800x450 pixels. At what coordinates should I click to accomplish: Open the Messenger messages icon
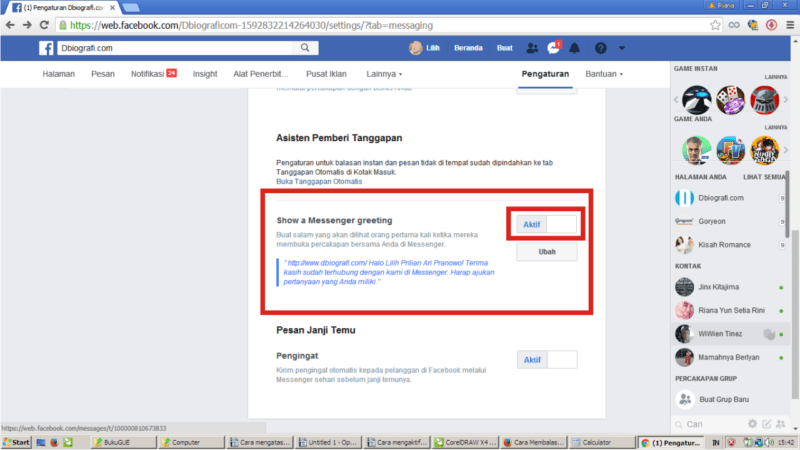pos(553,48)
